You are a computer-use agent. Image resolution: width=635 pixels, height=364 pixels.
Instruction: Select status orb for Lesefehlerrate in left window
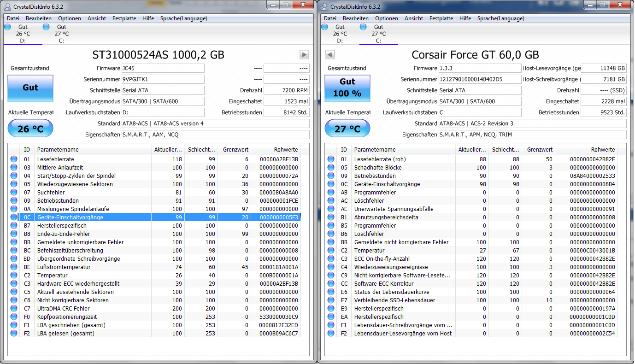(14, 159)
